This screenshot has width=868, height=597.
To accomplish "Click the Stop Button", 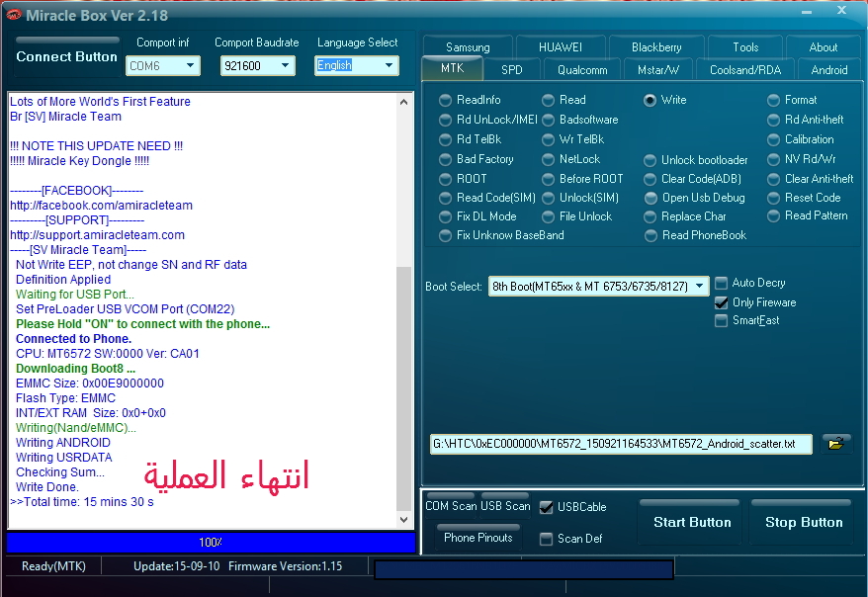I will point(804,522).
